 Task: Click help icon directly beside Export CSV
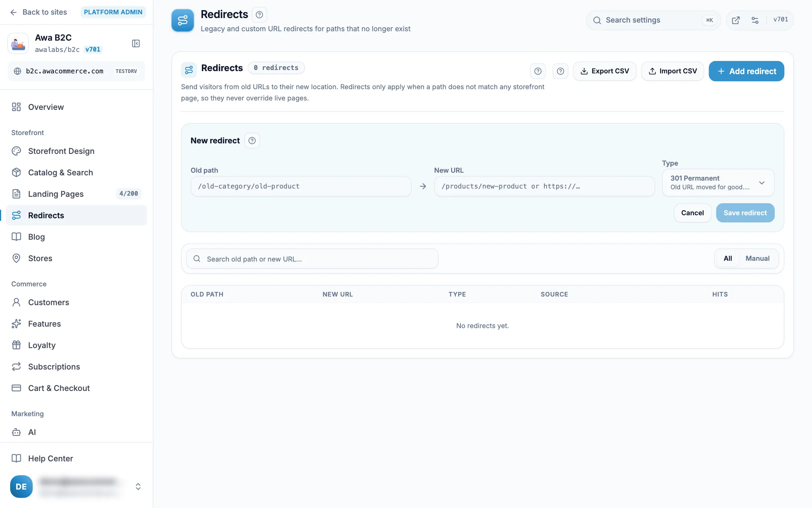561,71
